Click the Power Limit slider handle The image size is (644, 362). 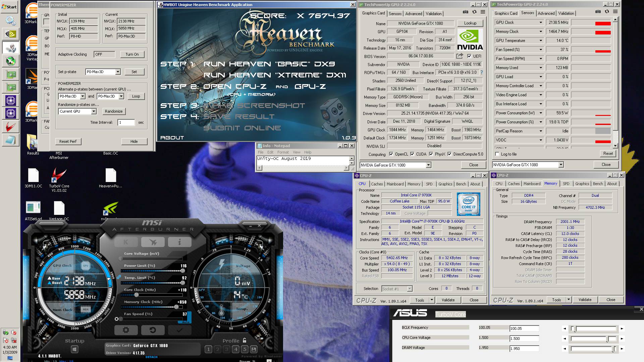tap(183, 271)
